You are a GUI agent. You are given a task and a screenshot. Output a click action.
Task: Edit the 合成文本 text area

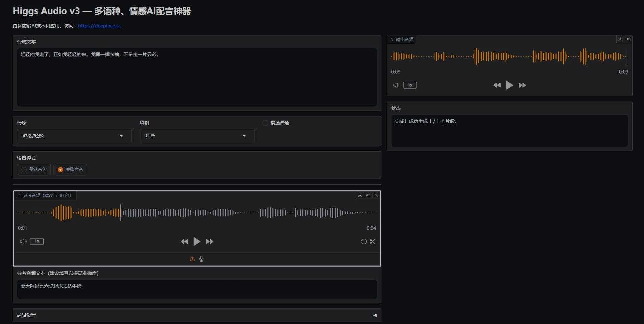(x=197, y=77)
